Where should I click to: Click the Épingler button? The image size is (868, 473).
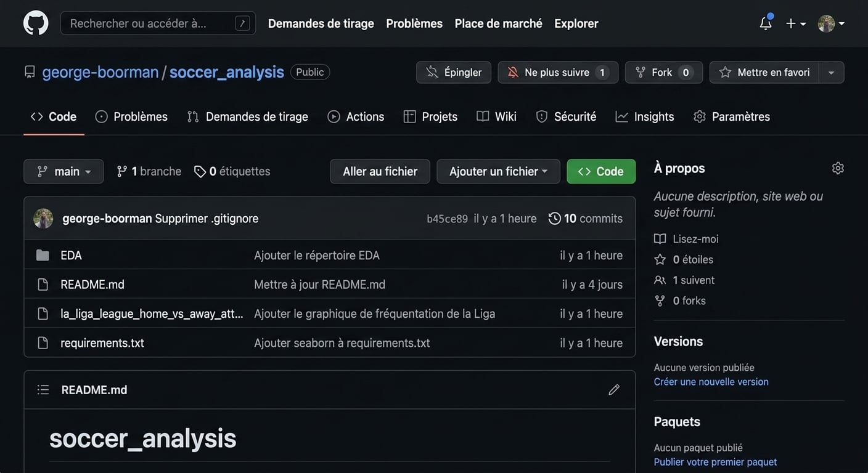point(454,72)
